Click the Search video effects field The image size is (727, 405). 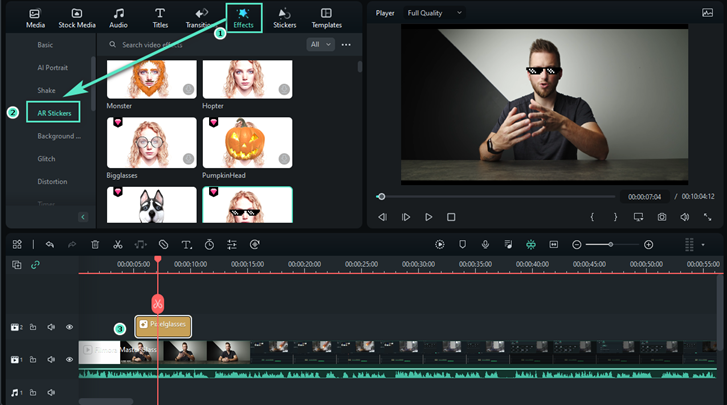pos(204,45)
